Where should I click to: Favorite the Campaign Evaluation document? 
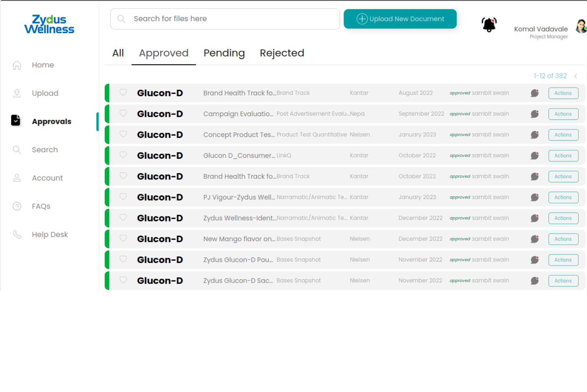(123, 113)
